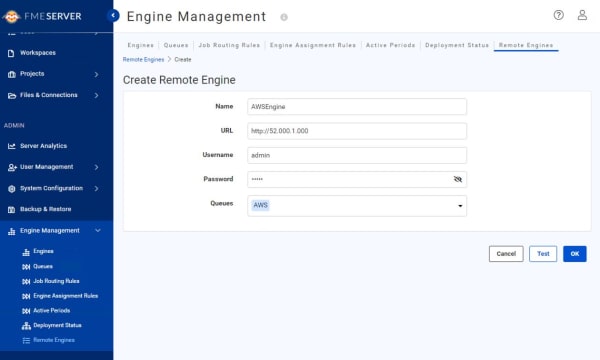This screenshot has height=360, width=600.
Task: Open Workspaces in the sidebar
Action: point(38,53)
